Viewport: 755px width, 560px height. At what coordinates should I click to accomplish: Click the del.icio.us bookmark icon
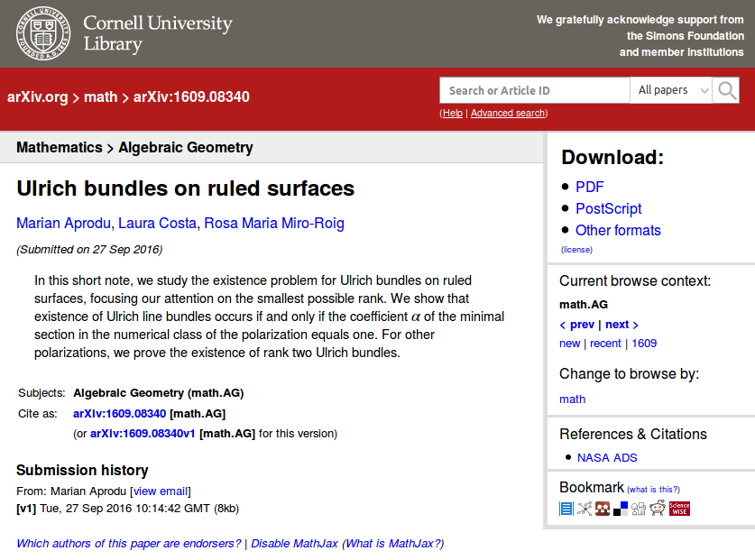[x=621, y=509]
